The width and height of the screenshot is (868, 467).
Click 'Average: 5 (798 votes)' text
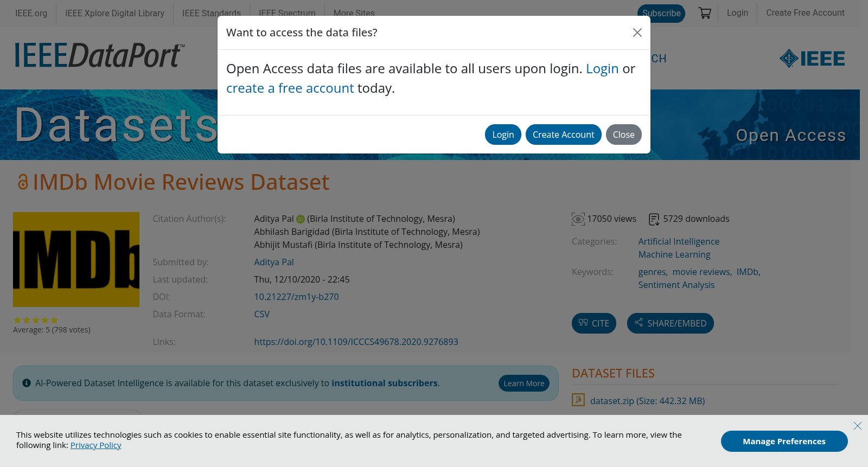pyautogui.click(x=52, y=330)
